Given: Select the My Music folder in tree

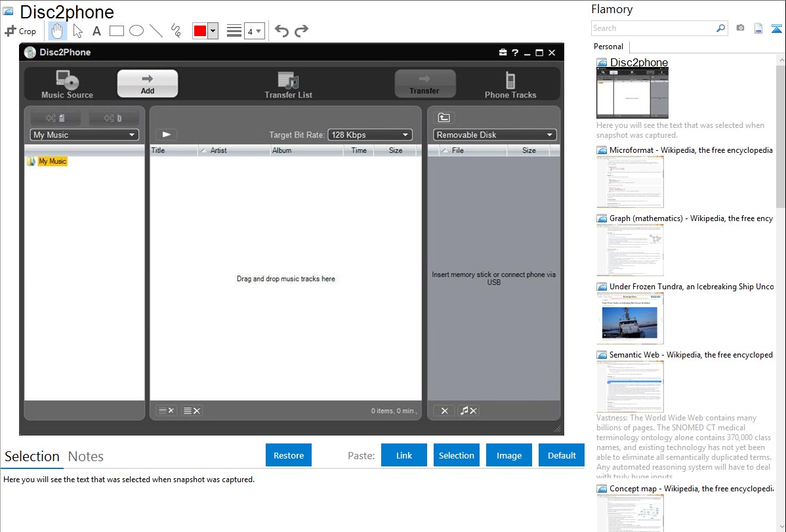Looking at the screenshot, I should (x=52, y=161).
